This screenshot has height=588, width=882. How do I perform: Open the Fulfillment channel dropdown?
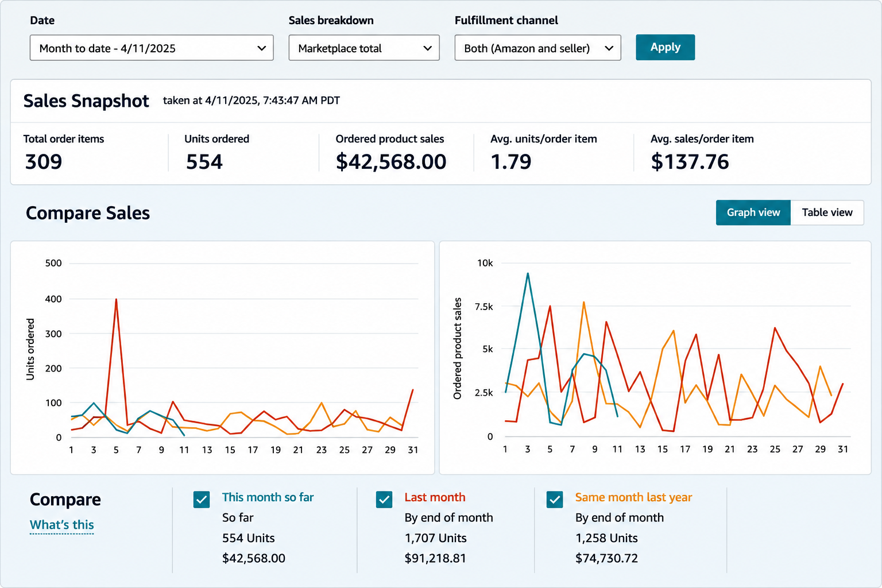pyautogui.click(x=537, y=48)
